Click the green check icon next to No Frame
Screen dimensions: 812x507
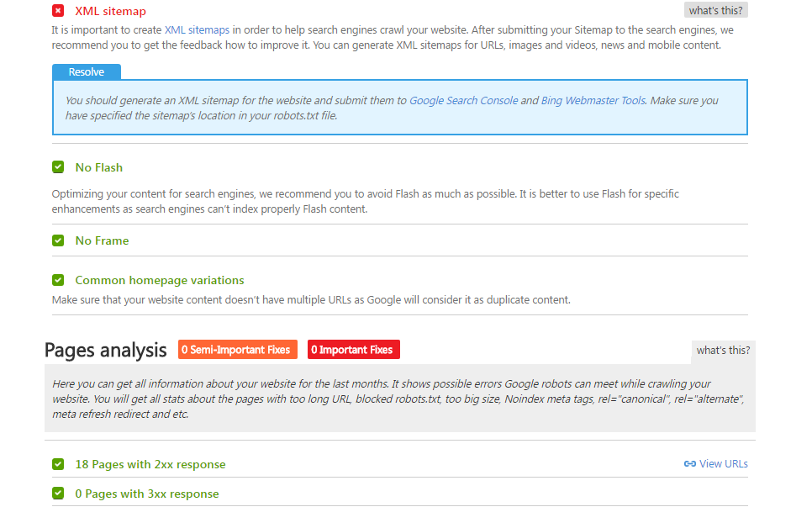58,240
